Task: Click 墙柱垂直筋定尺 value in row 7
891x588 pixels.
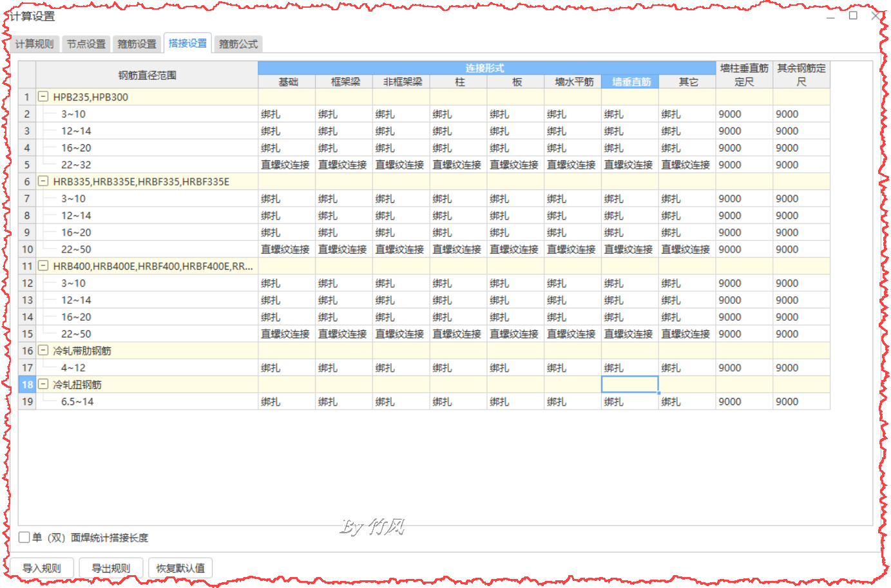Action: tap(744, 198)
